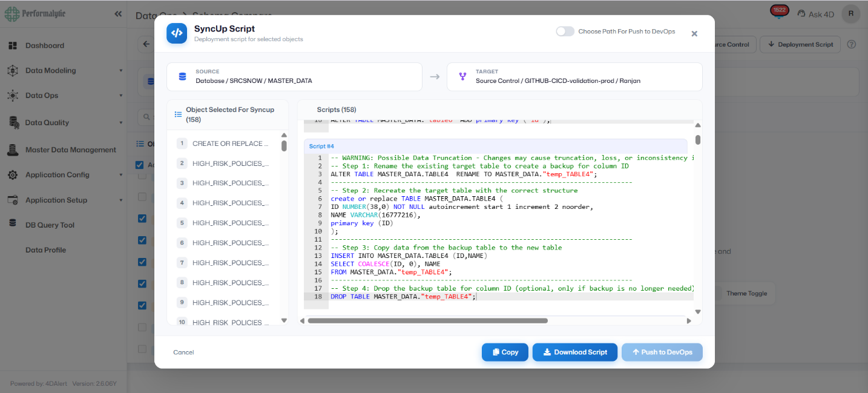Click the scripts pane scroll-down arrow
The width and height of the screenshot is (868, 393).
tap(697, 312)
